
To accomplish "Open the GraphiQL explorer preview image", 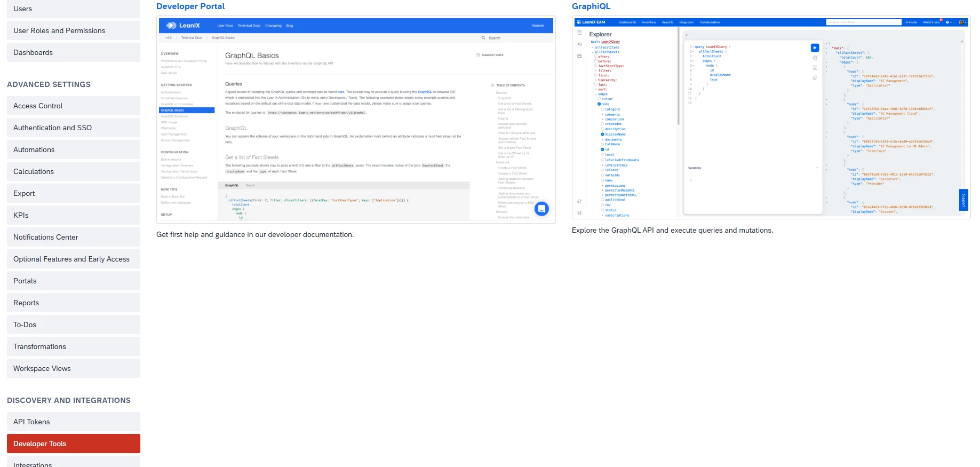I will [771, 117].
